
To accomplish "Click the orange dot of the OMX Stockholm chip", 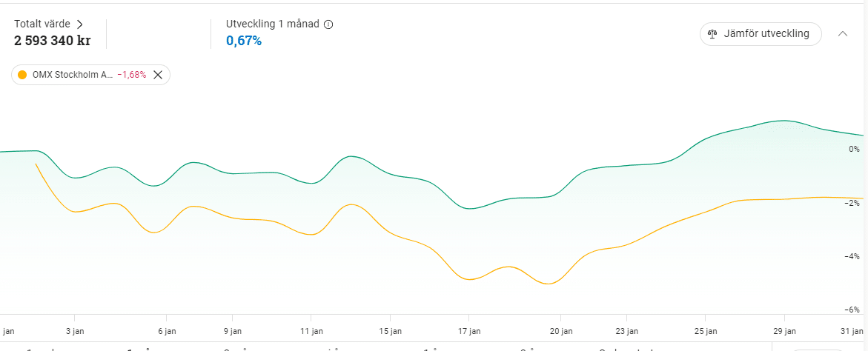I will [22, 75].
